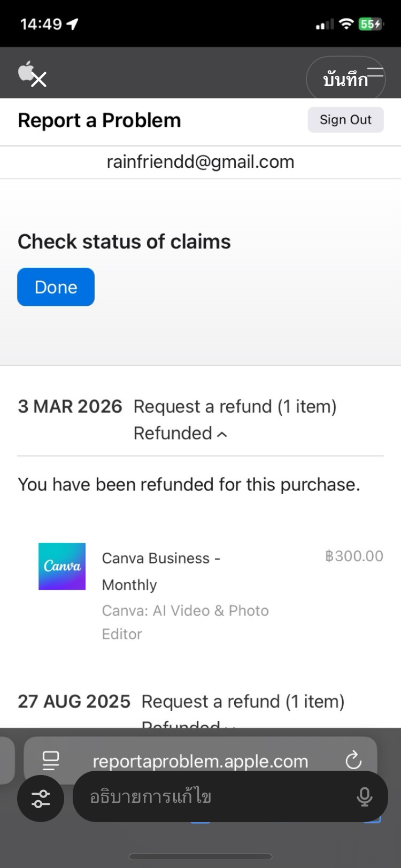Tap the microphone icon
The width and height of the screenshot is (401, 868).
point(365,797)
